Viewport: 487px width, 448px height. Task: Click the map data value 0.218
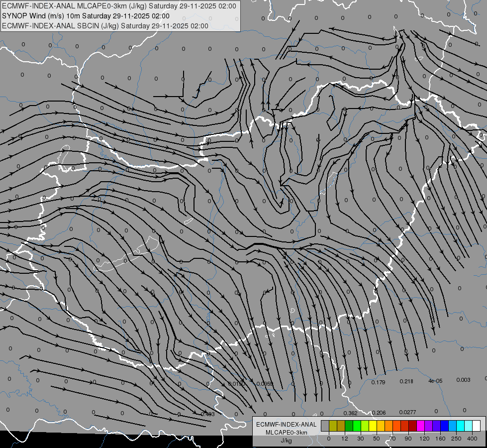406,381
